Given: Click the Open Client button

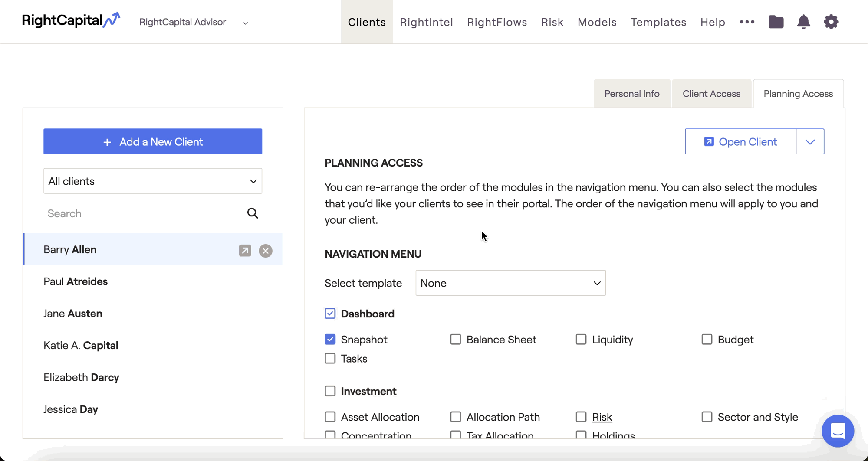Looking at the screenshot, I should 740,141.
